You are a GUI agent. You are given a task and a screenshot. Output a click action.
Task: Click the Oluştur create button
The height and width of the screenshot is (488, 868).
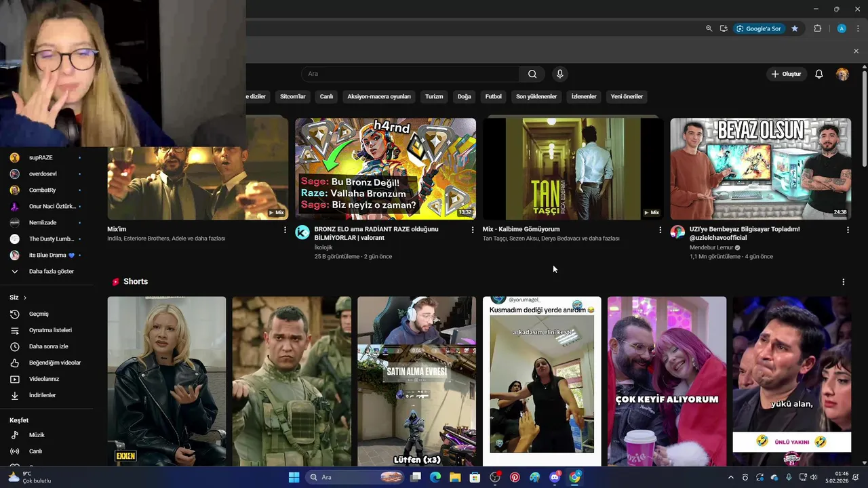pyautogui.click(x=786, y=74)
